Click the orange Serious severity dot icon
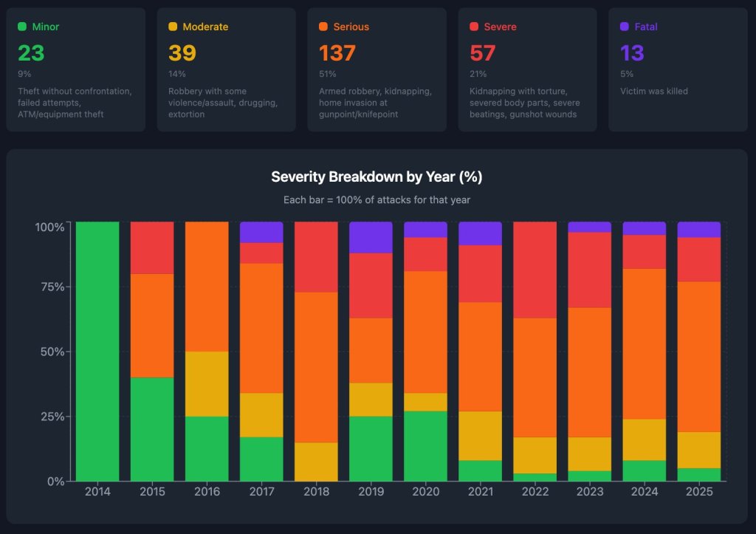 tap(323, 27)
